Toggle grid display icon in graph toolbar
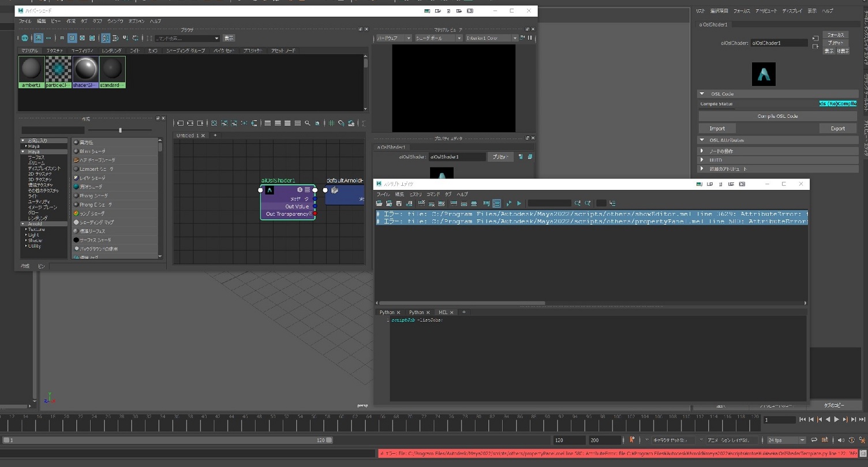This screenshot has width=868, height=467. click(331, 123)
